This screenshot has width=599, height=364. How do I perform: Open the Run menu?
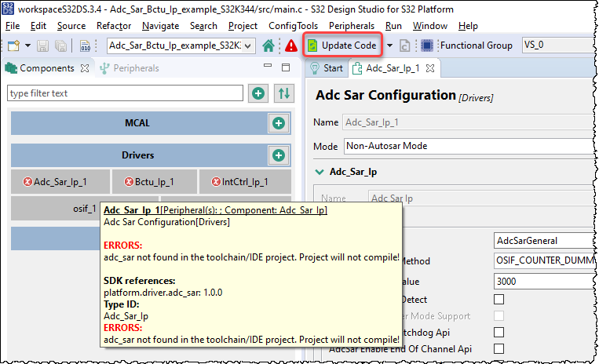393,26
